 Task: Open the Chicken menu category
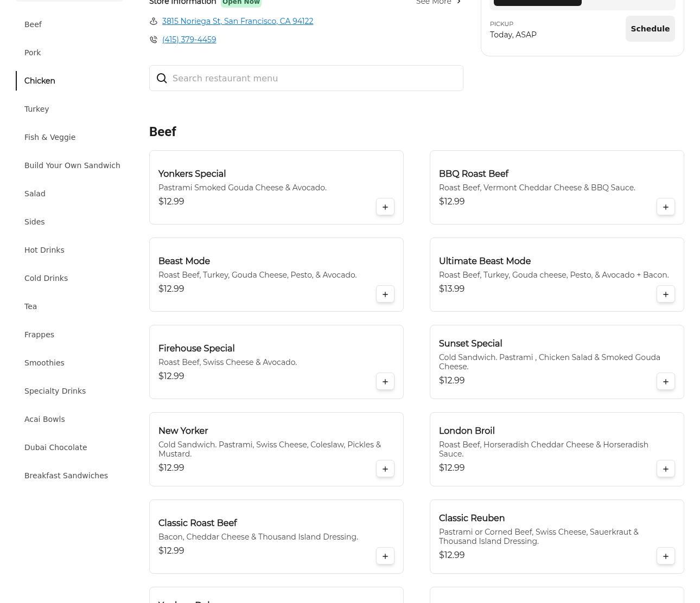[40, 81]
